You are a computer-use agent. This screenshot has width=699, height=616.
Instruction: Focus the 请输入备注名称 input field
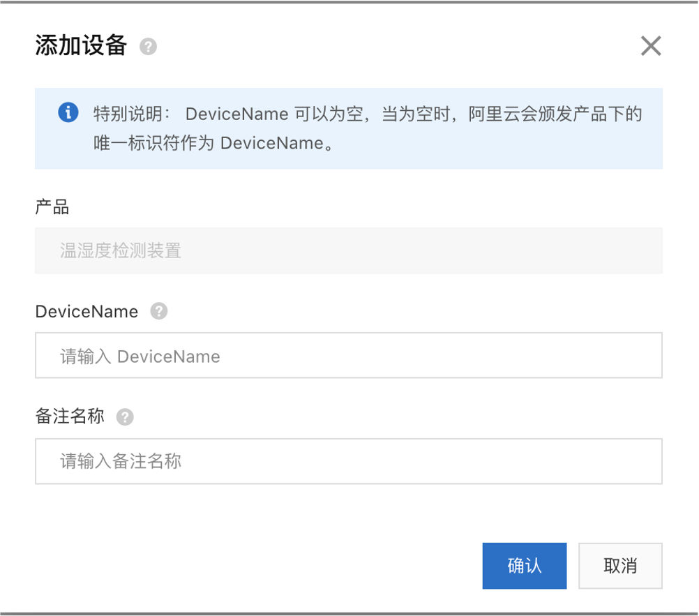click(349, 461)
